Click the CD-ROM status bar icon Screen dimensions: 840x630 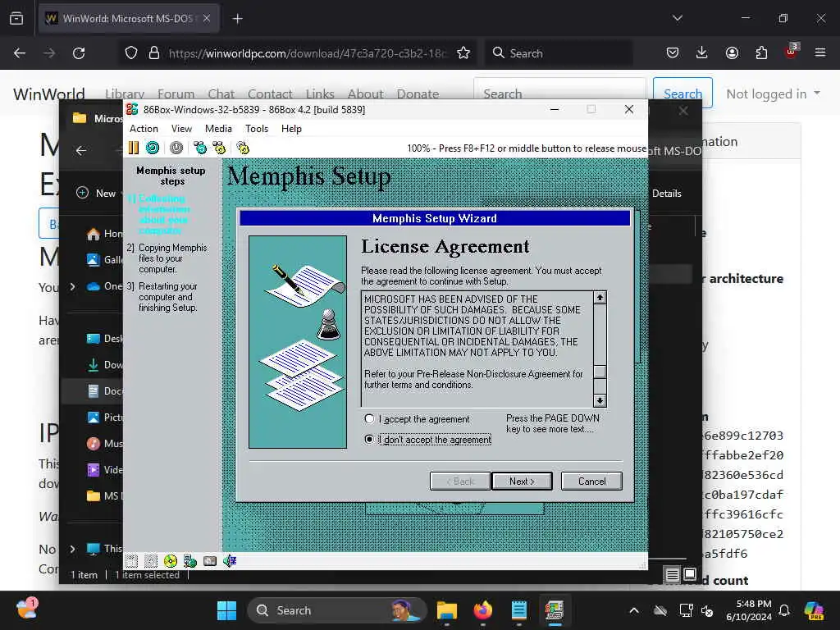[x=171, y=561]
